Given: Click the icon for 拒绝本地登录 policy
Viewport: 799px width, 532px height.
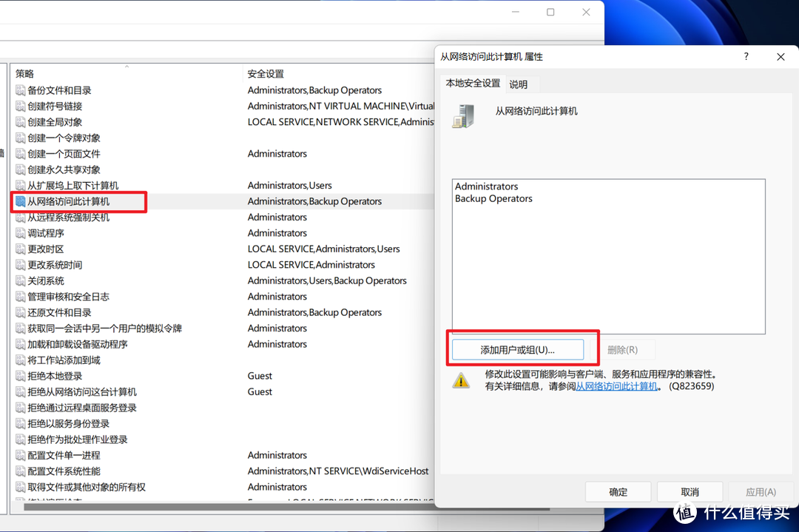Looking at the screenshot, I should [x=20, y=376].
